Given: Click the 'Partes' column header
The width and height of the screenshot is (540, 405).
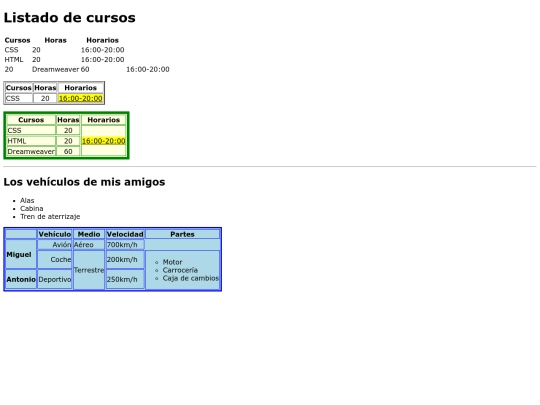Looking at the screenshot, I should tap(183, 234).
